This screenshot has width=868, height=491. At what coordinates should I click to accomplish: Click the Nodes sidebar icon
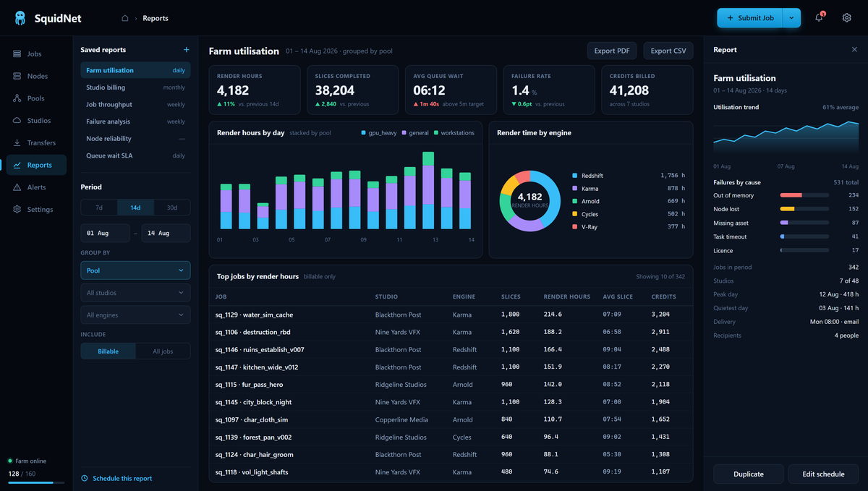[17, 76]
